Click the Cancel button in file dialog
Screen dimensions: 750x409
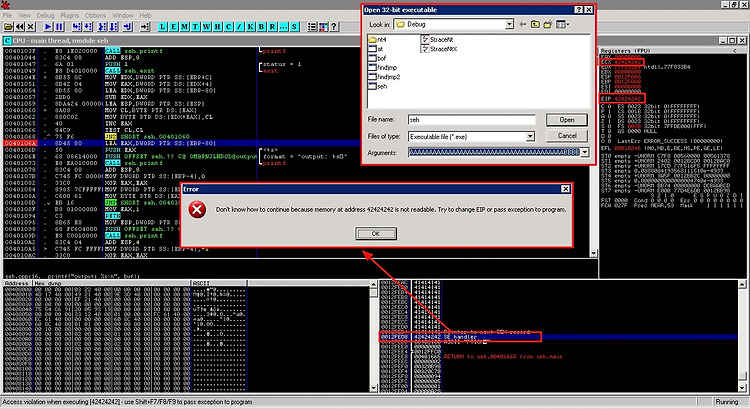point(567,136)
